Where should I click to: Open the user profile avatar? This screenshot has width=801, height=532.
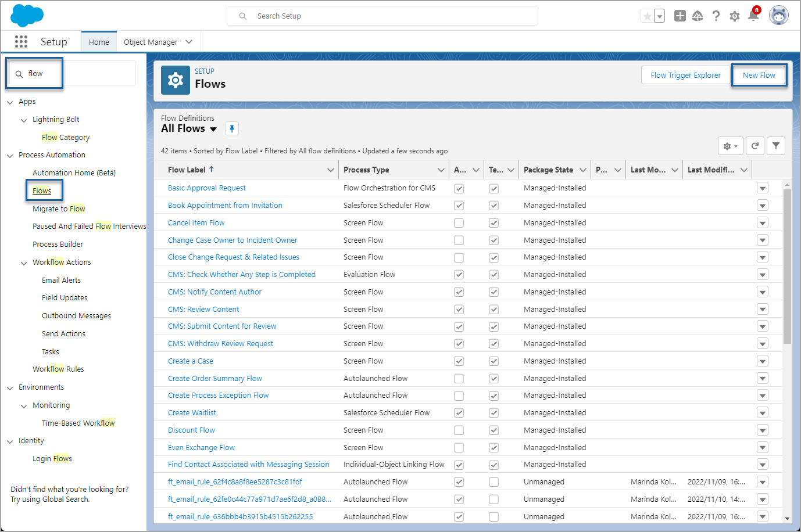(x=778, y=16)
